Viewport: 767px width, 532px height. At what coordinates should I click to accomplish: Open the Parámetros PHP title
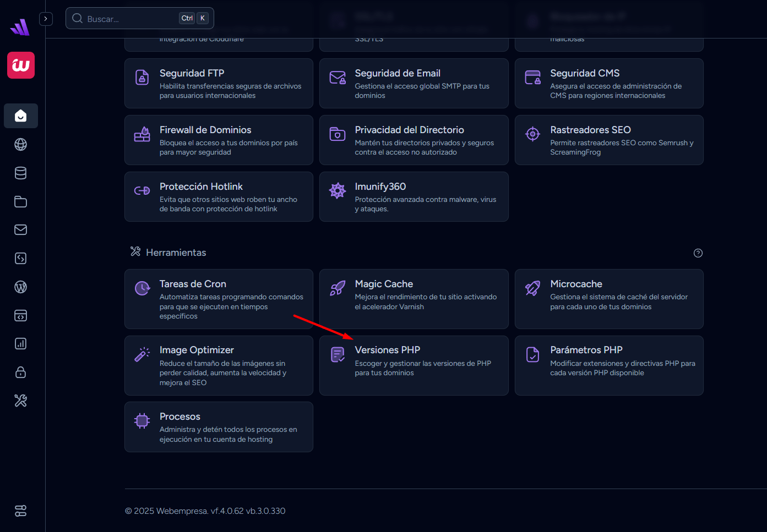586,350
